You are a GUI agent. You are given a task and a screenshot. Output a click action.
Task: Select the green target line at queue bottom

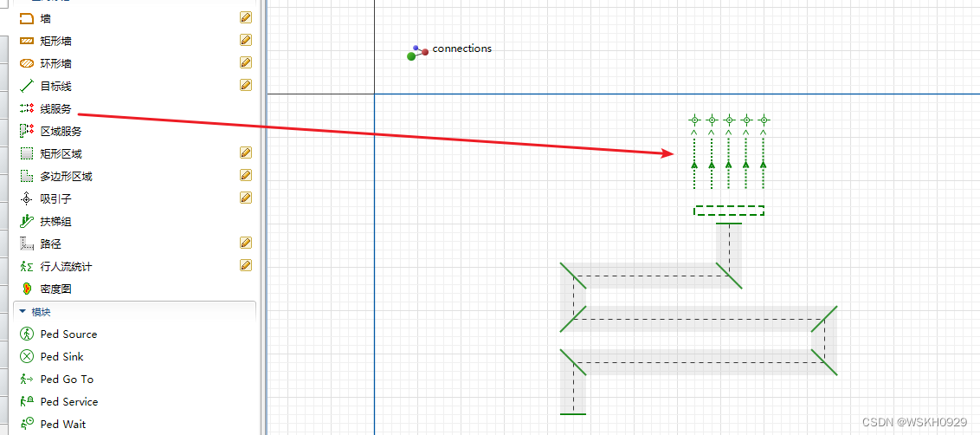tap(573, 413)
